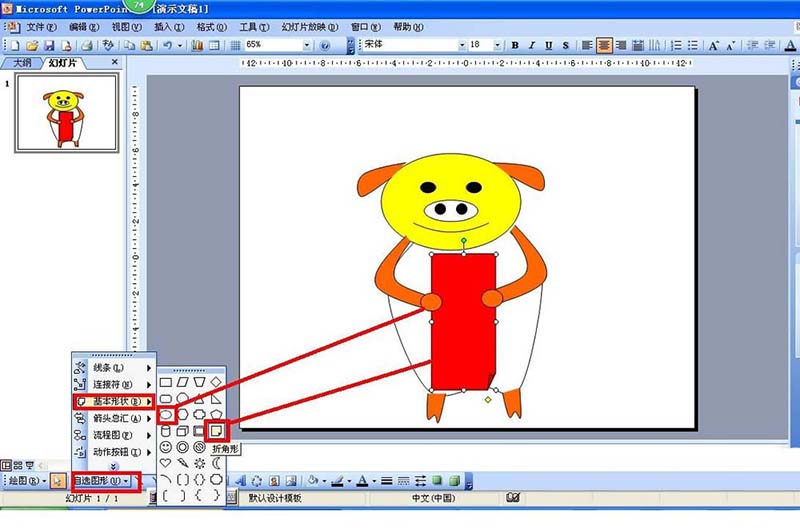Image resolution: width=800 pixels, height=530 pixels.
Task: Toggle text Shadow (S) formatting
Action: click(x=566, y=45)
